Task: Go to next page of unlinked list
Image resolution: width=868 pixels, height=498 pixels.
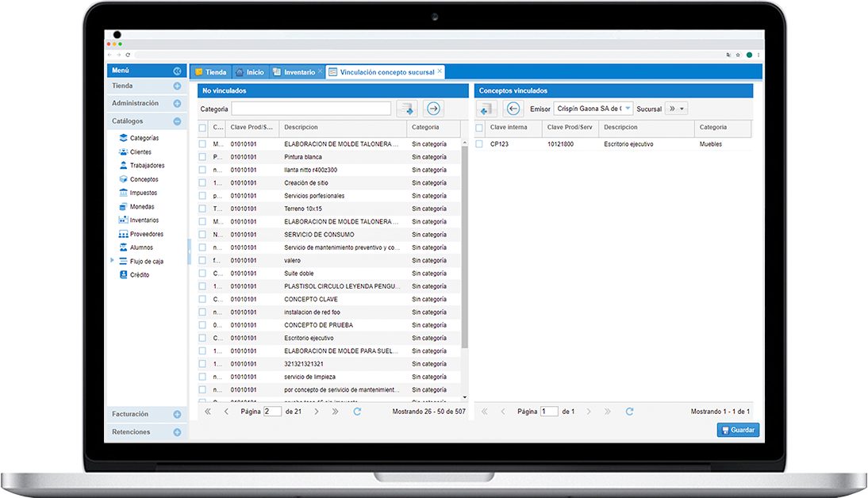Action: tap(314, 412)
